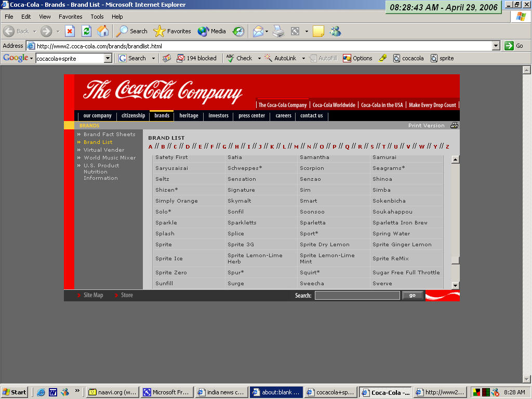The height and width of the screenshot is (399, 532).
Task: Click the Print Version printer icon
Action: point(454,126)
